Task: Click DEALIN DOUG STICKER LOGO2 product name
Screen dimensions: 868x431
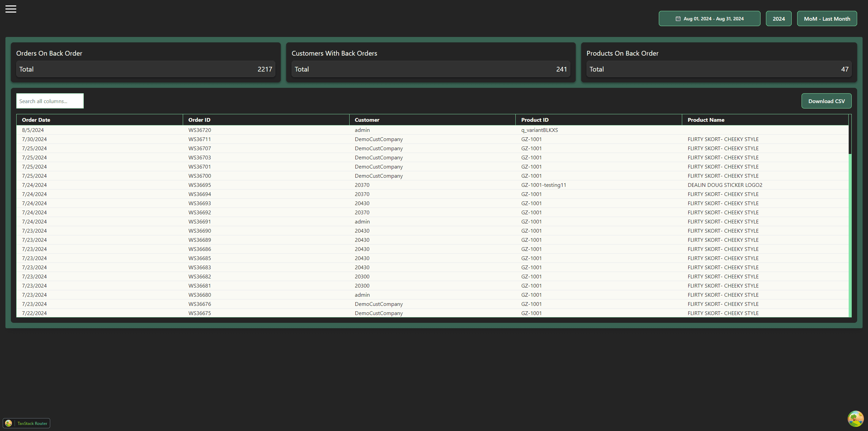Action: point(725,185)
